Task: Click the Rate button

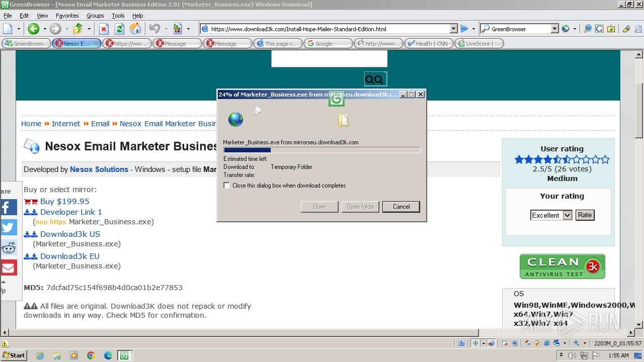Action: 585,215
